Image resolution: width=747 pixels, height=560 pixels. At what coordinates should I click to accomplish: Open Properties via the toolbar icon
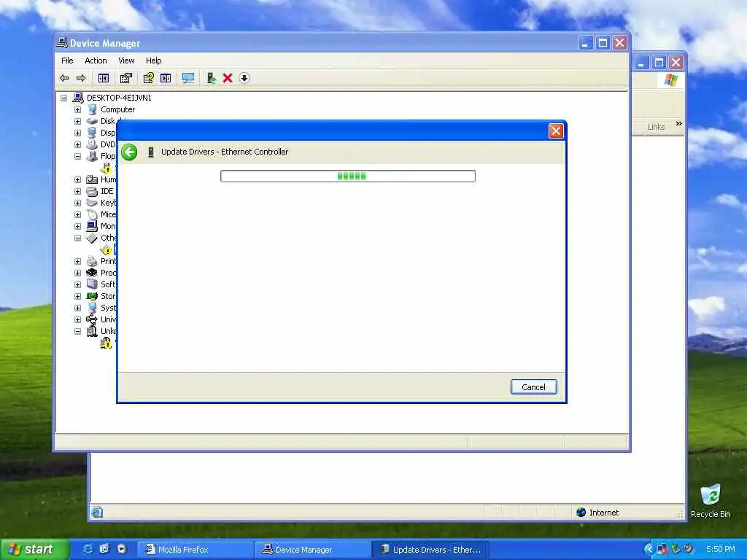(x=125, y=78)
